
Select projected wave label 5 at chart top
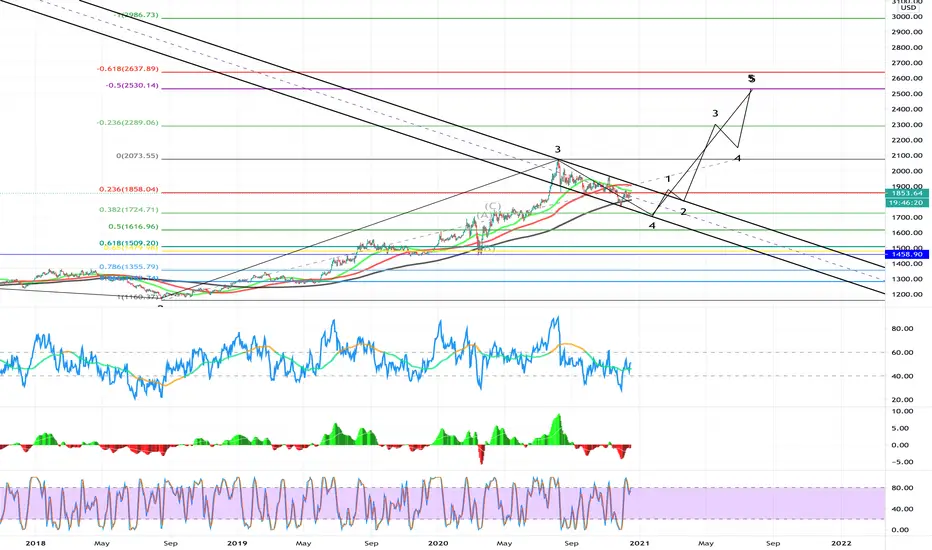click(x=751, y=78)
